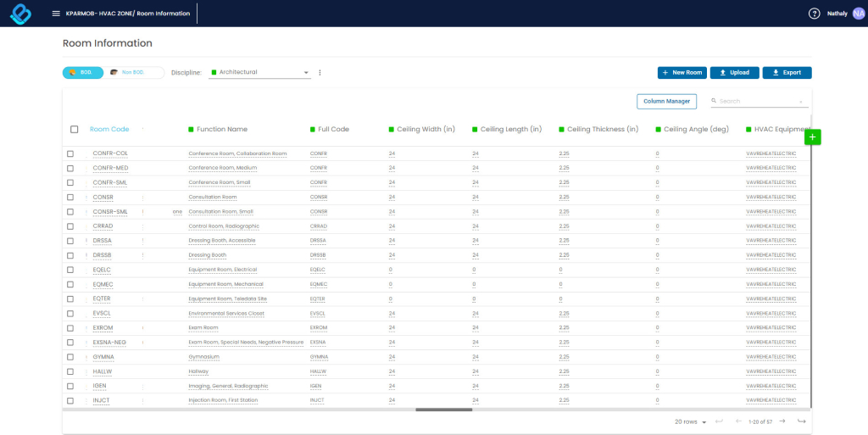Screen dimensions: 868x435
Task: Tick the select-all checkbox in table header
Action: pos(74,130)
